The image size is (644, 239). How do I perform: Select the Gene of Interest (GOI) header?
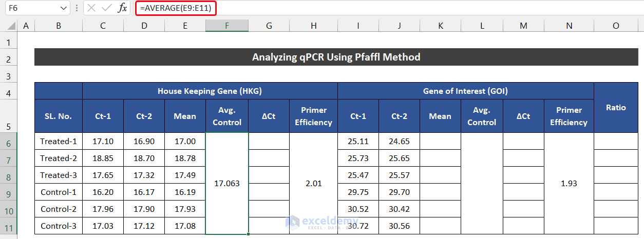coord(465,91)
